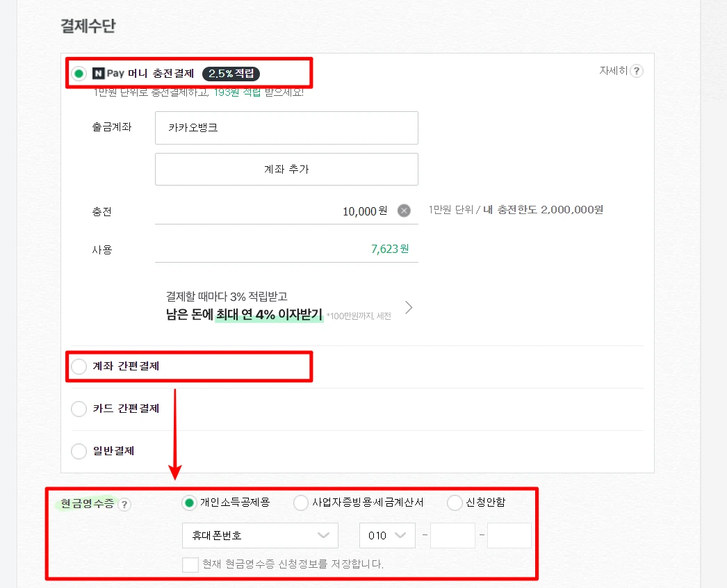Click the N Pay logo icon
The image size is (727, 588).
click(99, 72)
